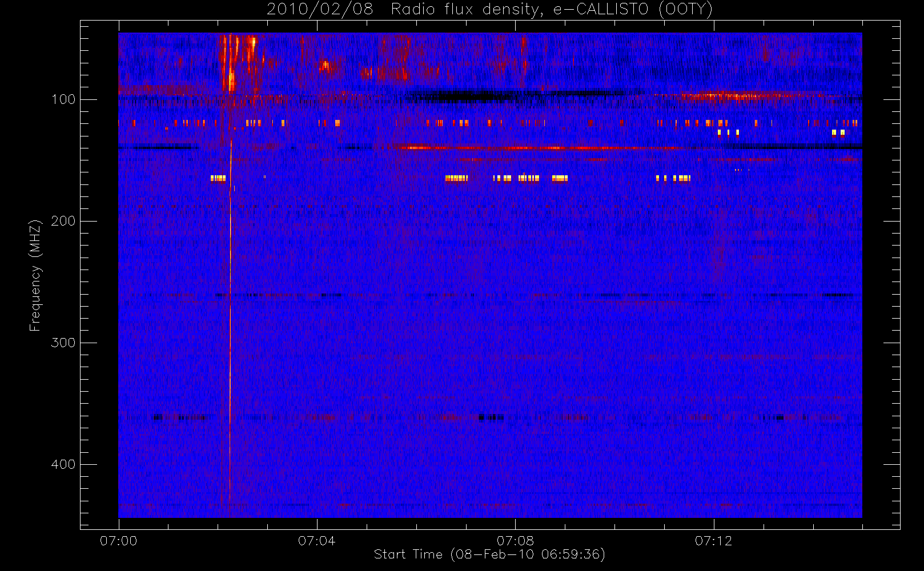Click the '400' frequency tick label

tap(63, 464)
